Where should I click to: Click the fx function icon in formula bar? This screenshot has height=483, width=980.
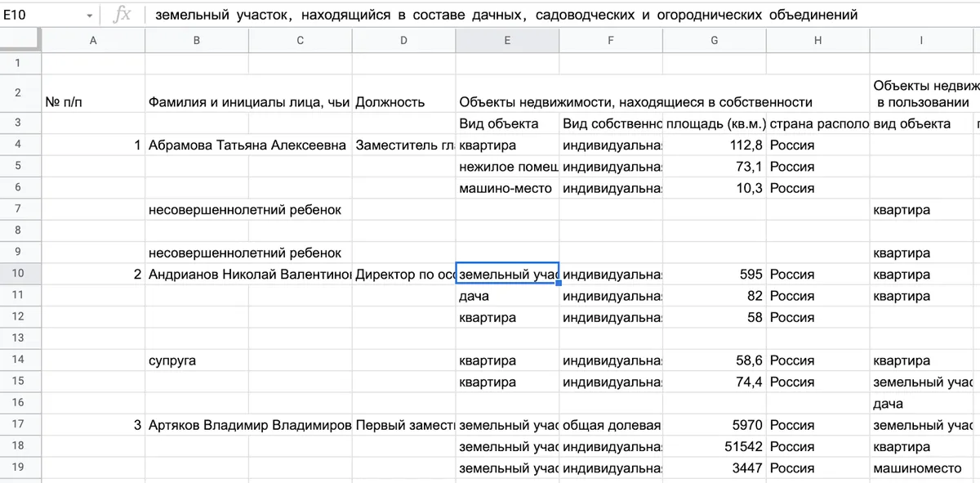tap(122, 15)
